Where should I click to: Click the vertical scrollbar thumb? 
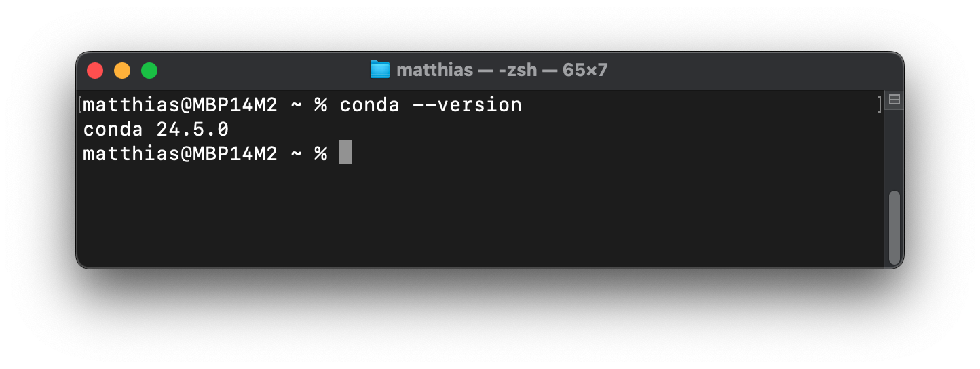[x=894, y=227]
